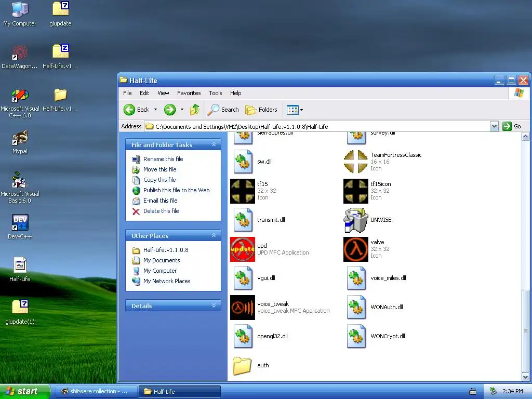Select the vgui.dll file icon

[x=243, y=278]
